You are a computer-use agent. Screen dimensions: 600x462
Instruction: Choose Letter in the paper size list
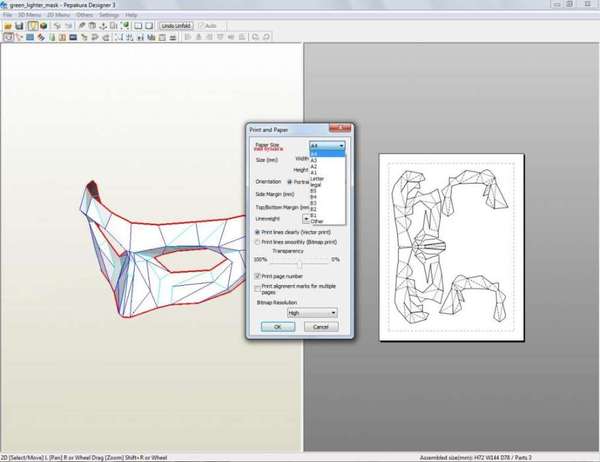click(327, 179)
